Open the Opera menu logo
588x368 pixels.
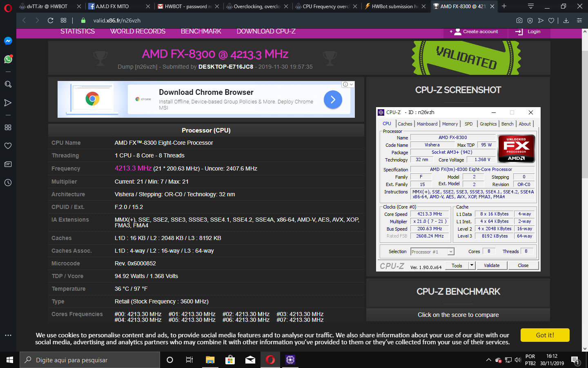[x=8, y=8]
